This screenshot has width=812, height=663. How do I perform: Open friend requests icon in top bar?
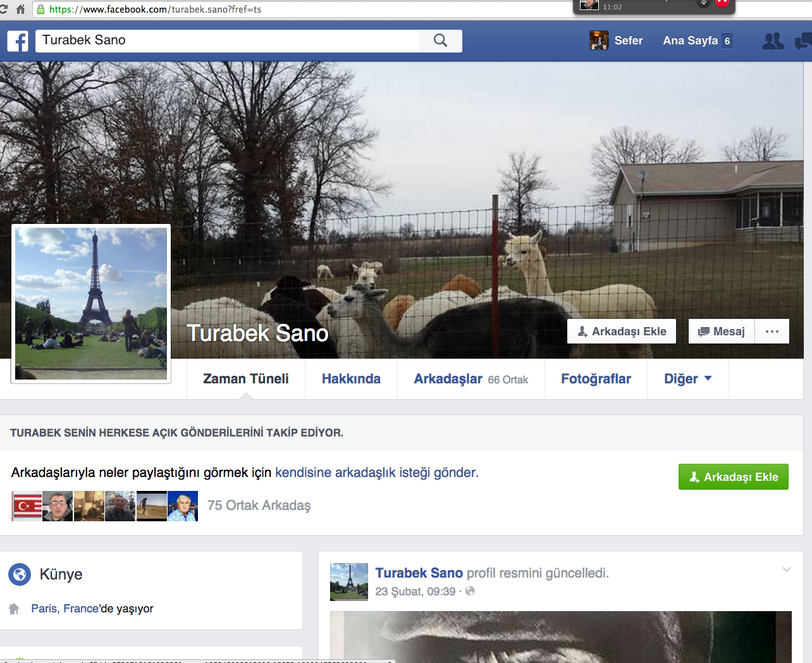tap(773, 41)
